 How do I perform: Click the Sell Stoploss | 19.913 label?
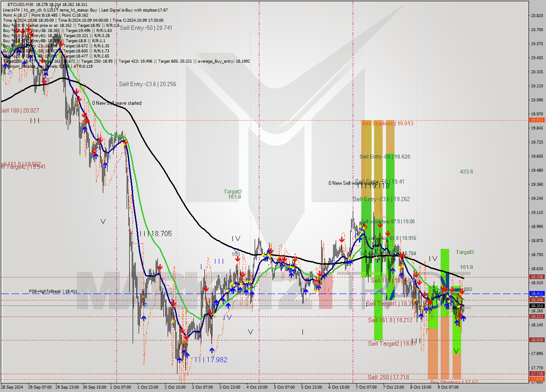pos(387,123)
